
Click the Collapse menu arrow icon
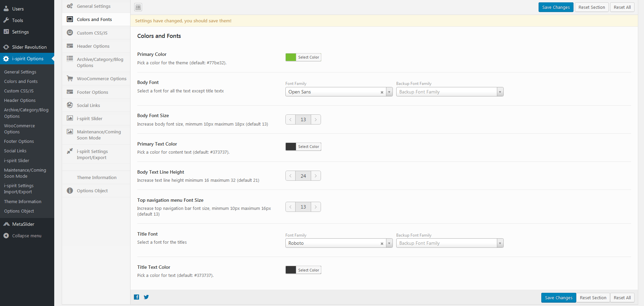point(6,236)
